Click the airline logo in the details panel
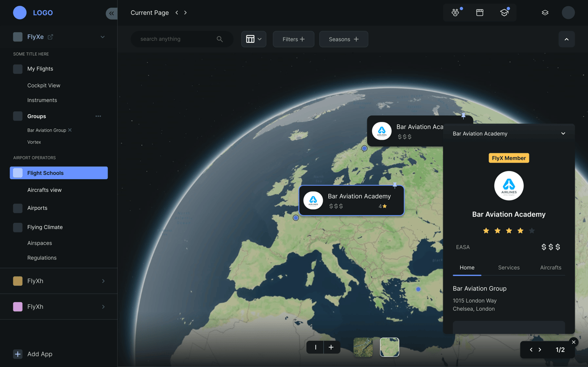This screenshot has width=588, height=367. pyautogui.click(x=509, y=186)
